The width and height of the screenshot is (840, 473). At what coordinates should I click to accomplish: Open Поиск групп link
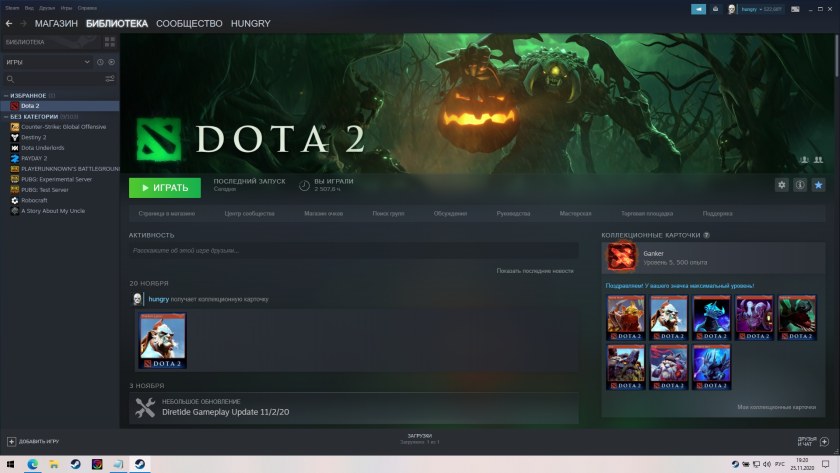[388, 213]
